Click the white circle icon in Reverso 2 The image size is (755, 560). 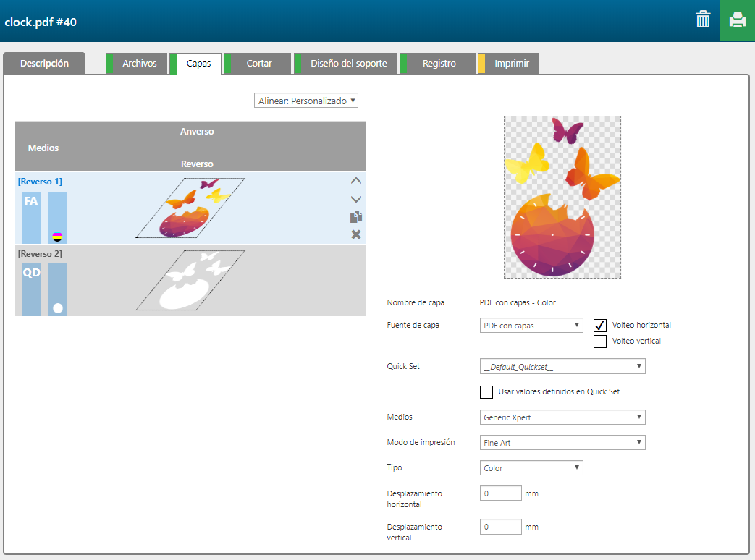click(x=57, y=308)
